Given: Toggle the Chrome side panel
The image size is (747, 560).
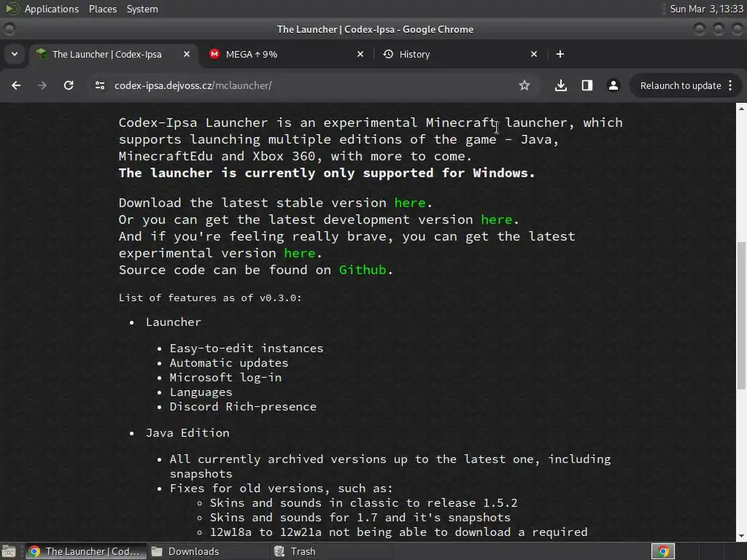Looking at the screenshot, I should click(587, 85).
